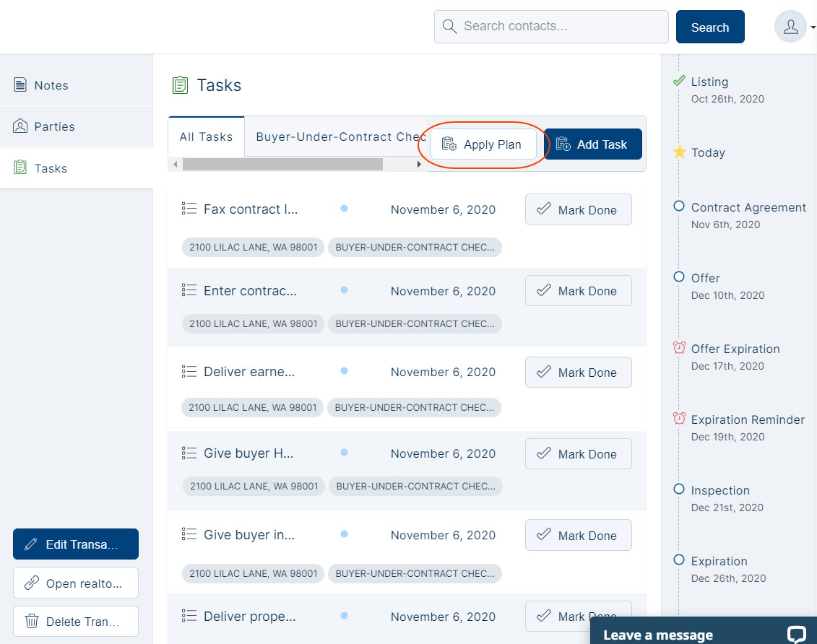Mark Deliver earnest task as done

579,373
